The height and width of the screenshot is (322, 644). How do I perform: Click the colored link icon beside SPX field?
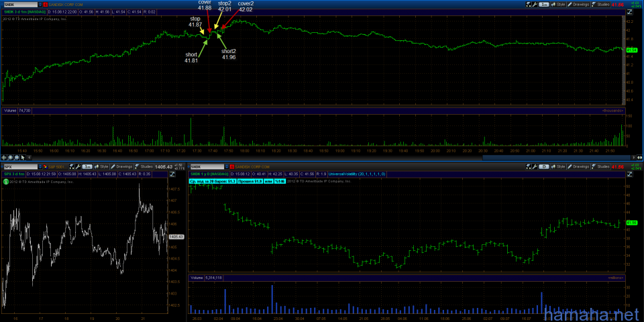pyautogui.click(x=46, y=167)
